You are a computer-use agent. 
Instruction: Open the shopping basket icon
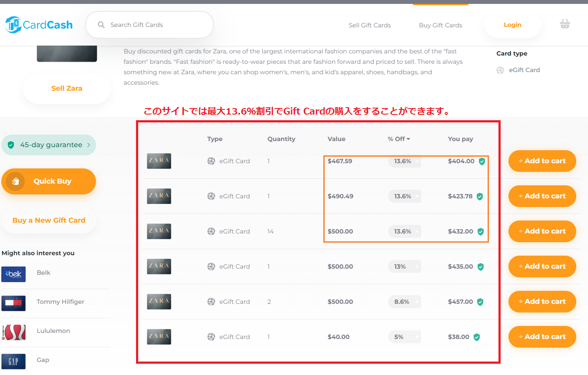(565, 23)
